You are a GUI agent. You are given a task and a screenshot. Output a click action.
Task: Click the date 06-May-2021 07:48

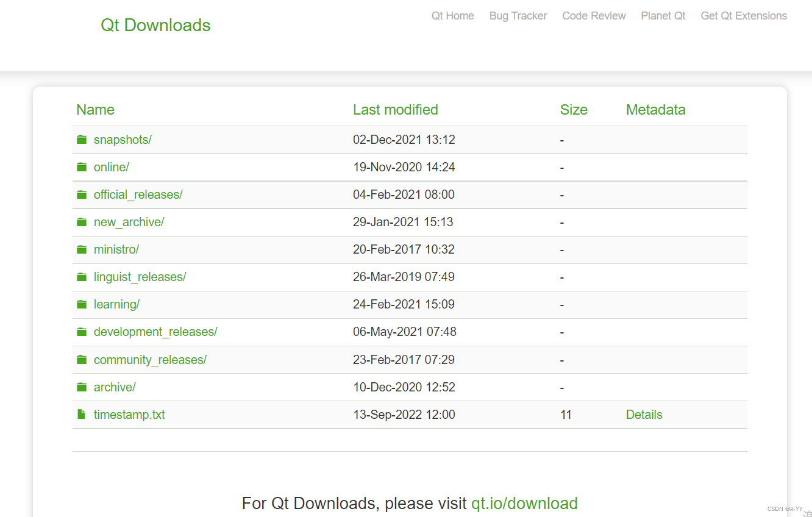405,332
